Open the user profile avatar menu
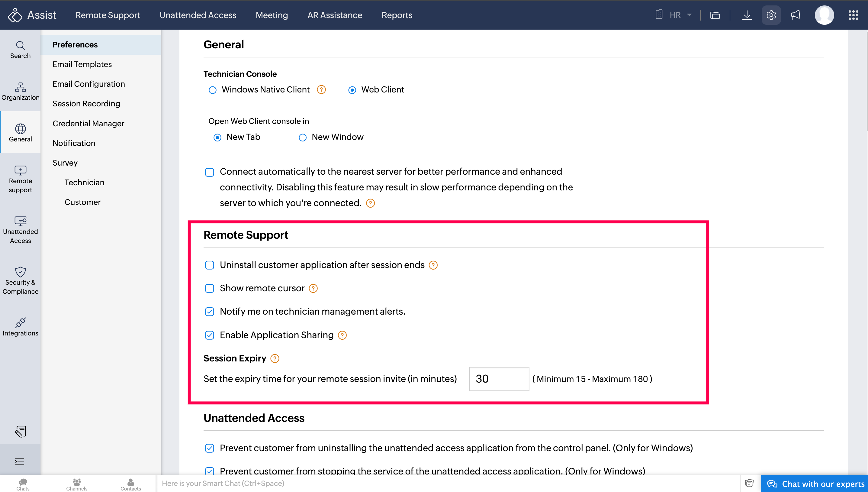The height and width of the screenshot is (492, 868). [x=824, y=15]
